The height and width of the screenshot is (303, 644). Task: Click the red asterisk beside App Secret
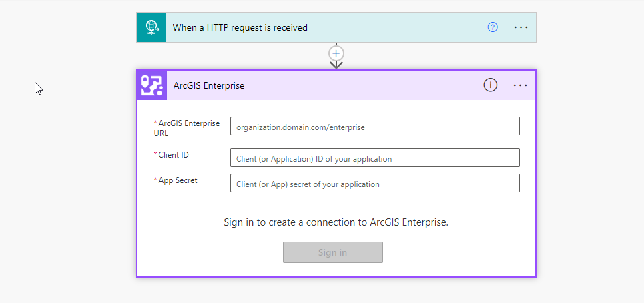pyautogui.click(x=155, y=180)
